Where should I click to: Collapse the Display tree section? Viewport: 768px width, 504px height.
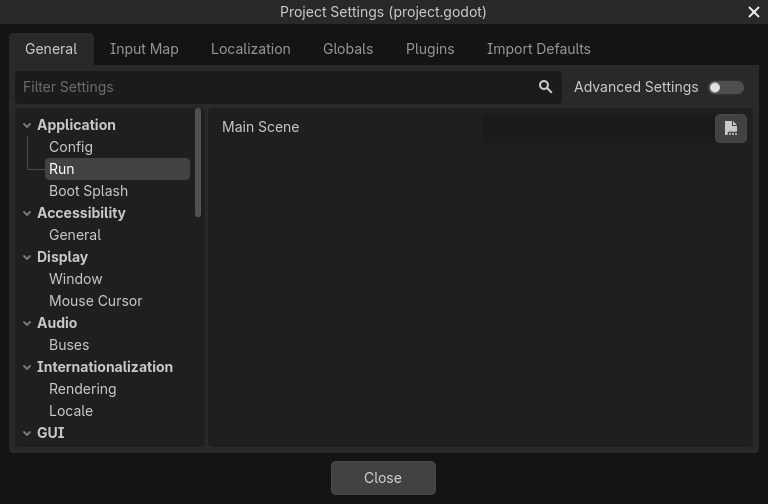click(27, 257)
